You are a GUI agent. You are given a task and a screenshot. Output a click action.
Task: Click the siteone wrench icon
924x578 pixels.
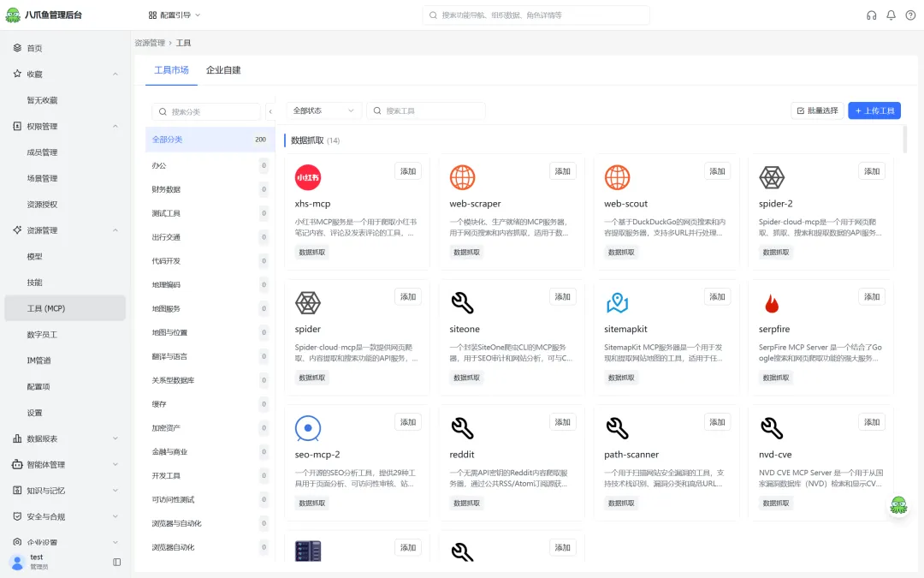[462, 302]
